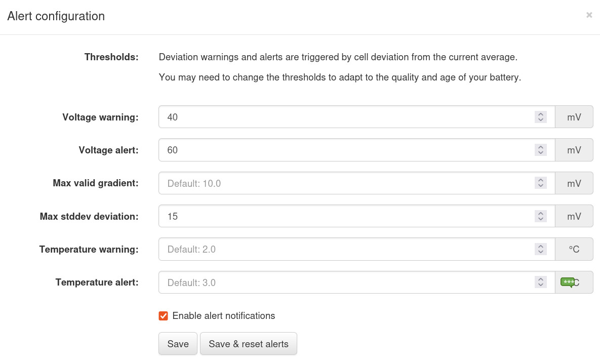
Task: Decrement Max stddev deviation spinner
Action: point(541,219)
